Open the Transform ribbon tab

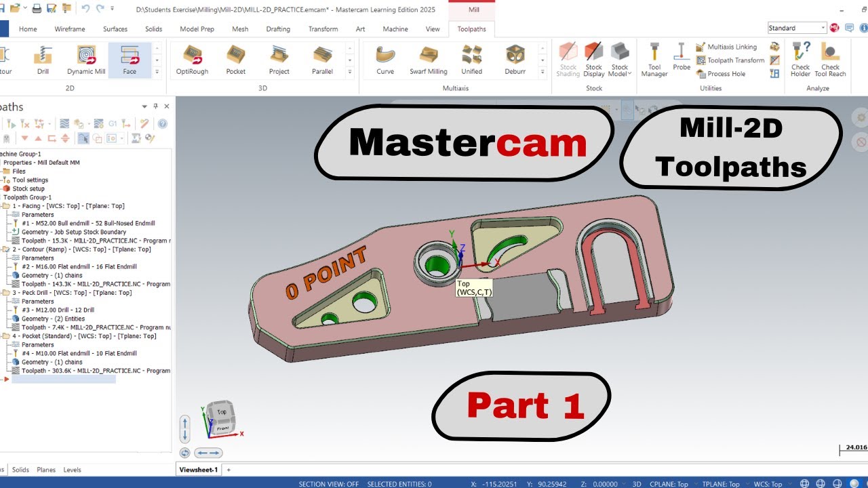(323, 29)
